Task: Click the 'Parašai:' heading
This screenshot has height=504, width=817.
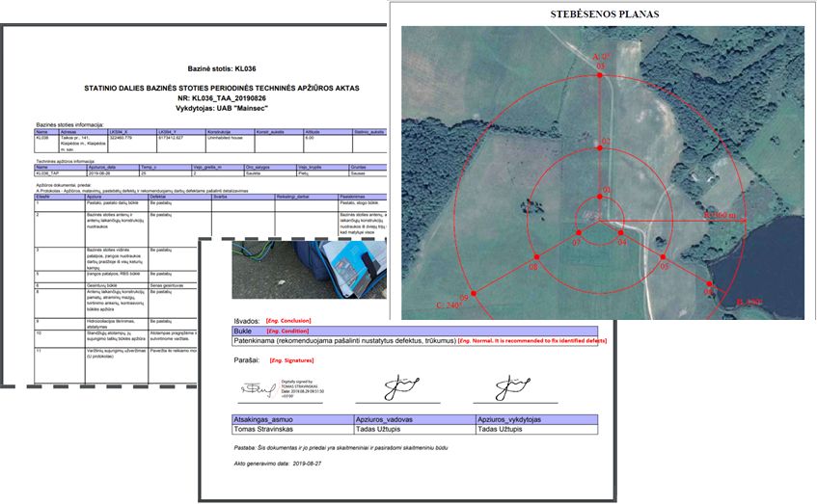Action: 247,359
